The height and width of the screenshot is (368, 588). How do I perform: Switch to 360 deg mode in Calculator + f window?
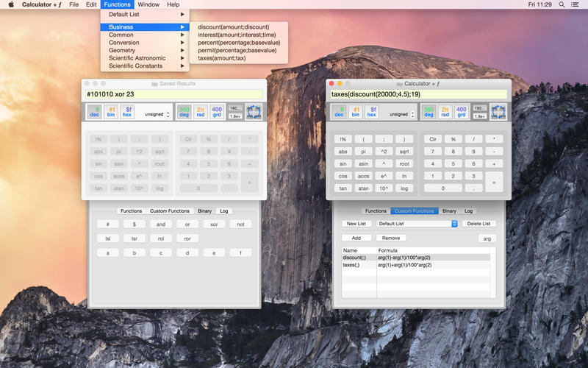click(x=429, y=112)
